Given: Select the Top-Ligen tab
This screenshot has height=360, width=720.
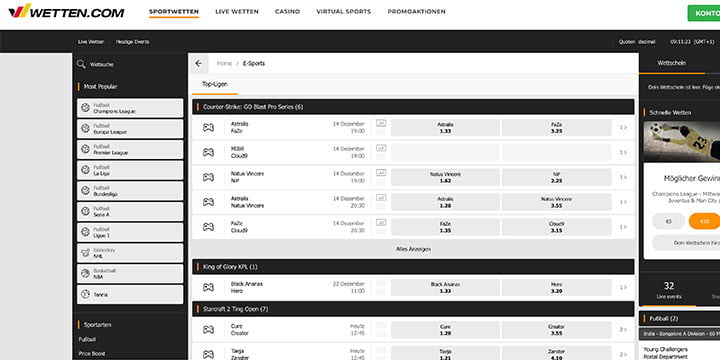Looking at the screenshot, I should pyautogui.click(x=215, y=84).
